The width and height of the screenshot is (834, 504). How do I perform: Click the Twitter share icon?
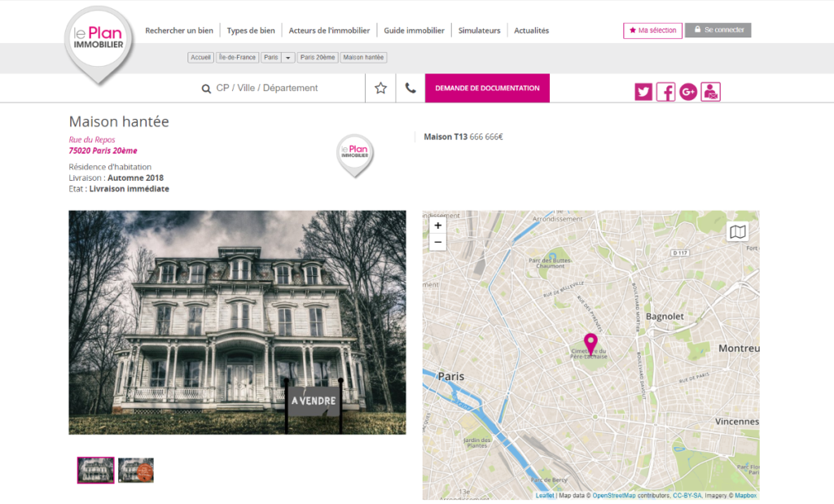click(x=643, y=92)
